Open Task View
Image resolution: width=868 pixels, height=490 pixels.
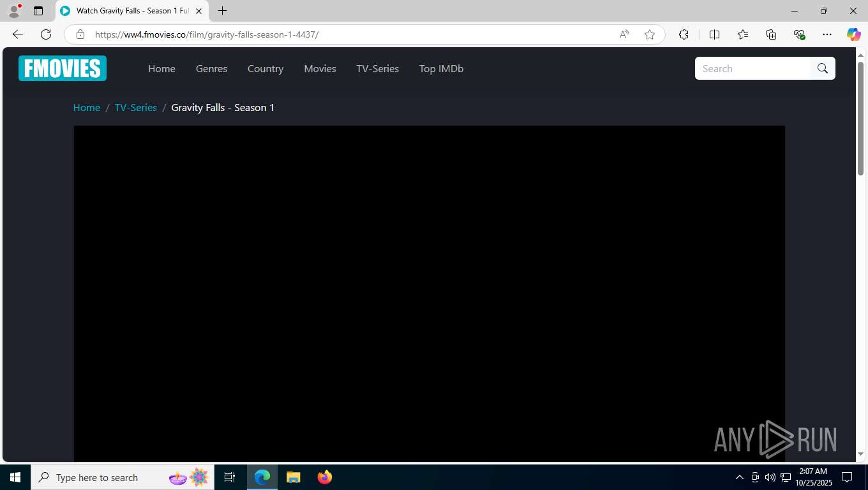230,477
